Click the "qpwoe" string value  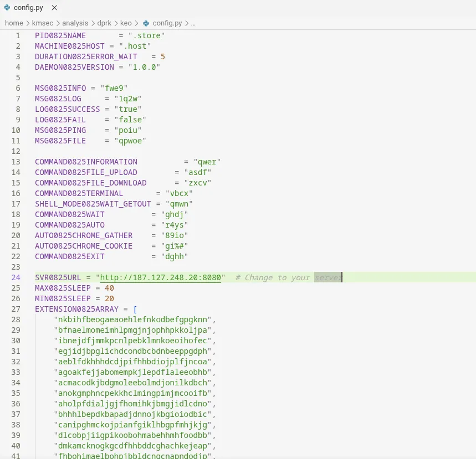[130, 141]
